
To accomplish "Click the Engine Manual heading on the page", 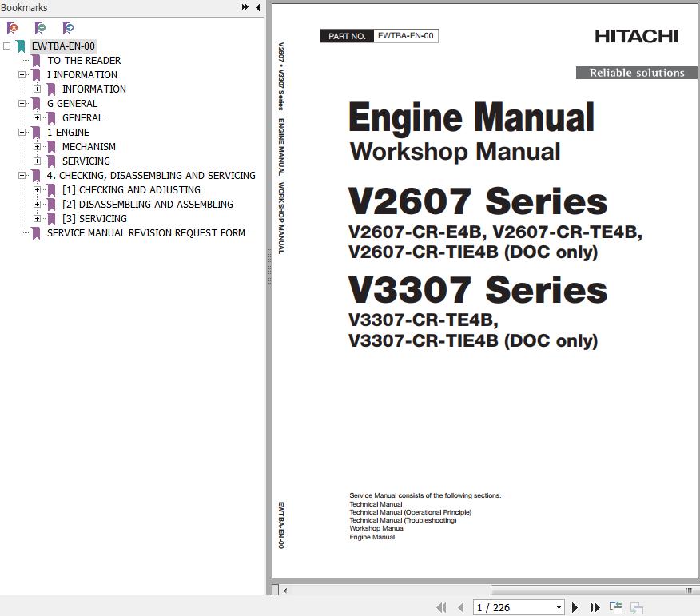I will click(471, 117).
